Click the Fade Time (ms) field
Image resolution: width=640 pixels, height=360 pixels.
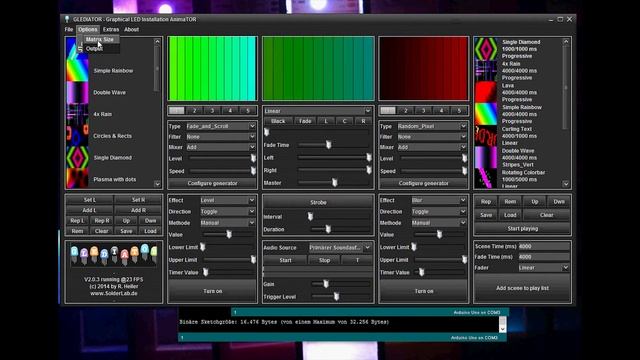pos(544,257)
